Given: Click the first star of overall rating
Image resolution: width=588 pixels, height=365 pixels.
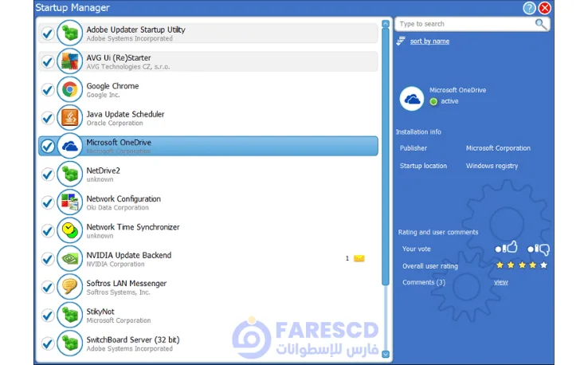Looking at the screenshot, I should click(500, 265).
